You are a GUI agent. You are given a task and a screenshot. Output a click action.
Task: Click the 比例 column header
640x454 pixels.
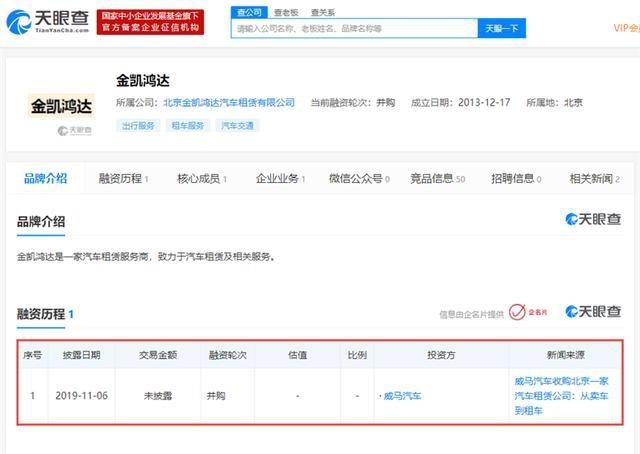tap(357, 355)
